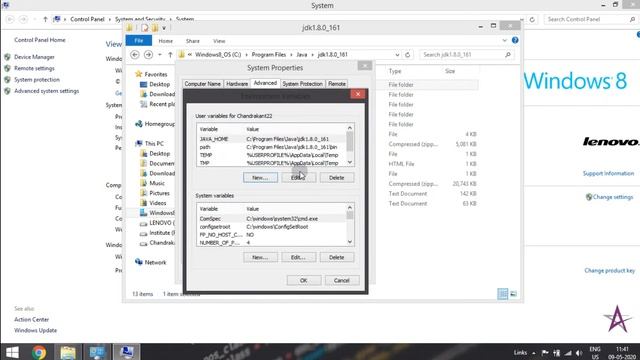Cancel the Environment Variables dialog

(342, 280)
